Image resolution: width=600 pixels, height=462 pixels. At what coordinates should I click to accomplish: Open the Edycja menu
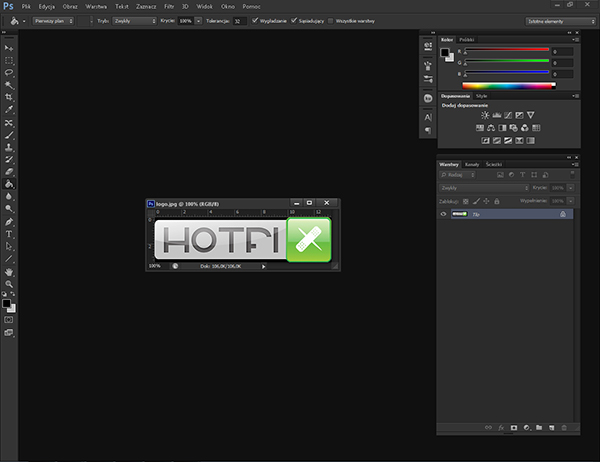[x=47, y=7]
